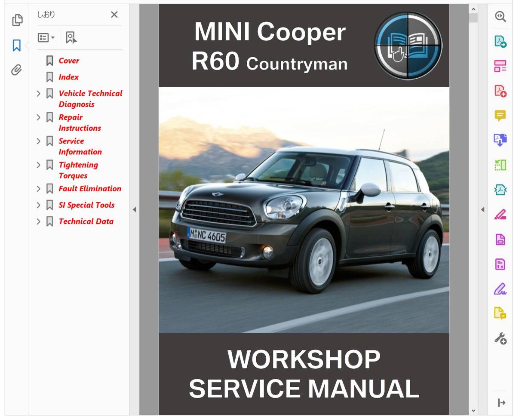This screenshot has width=516, height=420.
Task: Select the bookmarks panel icon
Action: tap(17, 45)
